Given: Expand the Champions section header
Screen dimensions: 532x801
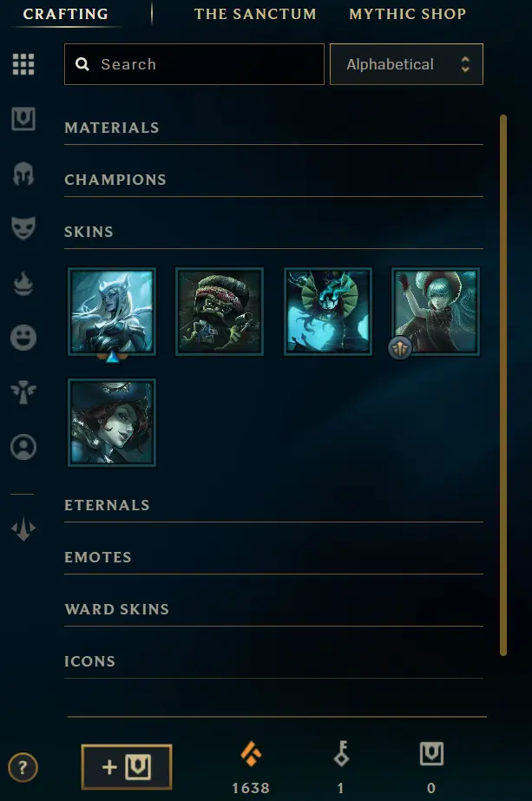Looking at the screenshot, I should 273,180.
